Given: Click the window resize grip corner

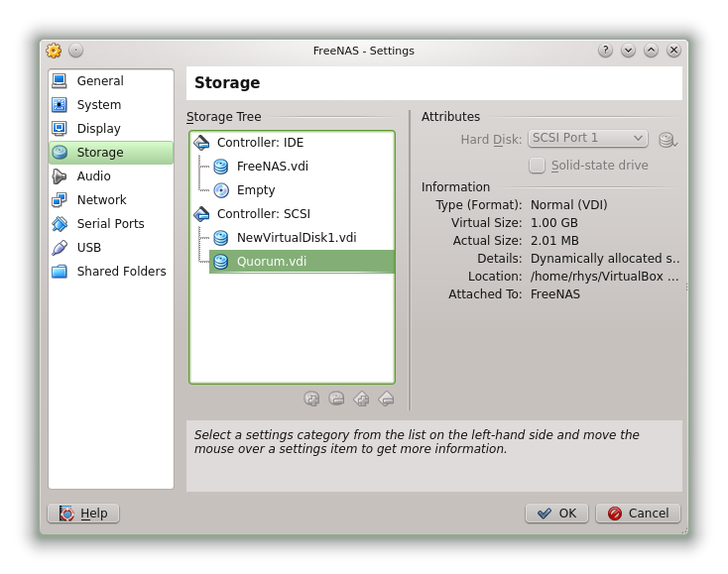Looking at the screenshot, I should pyautogui.click(x=684, y=530).
